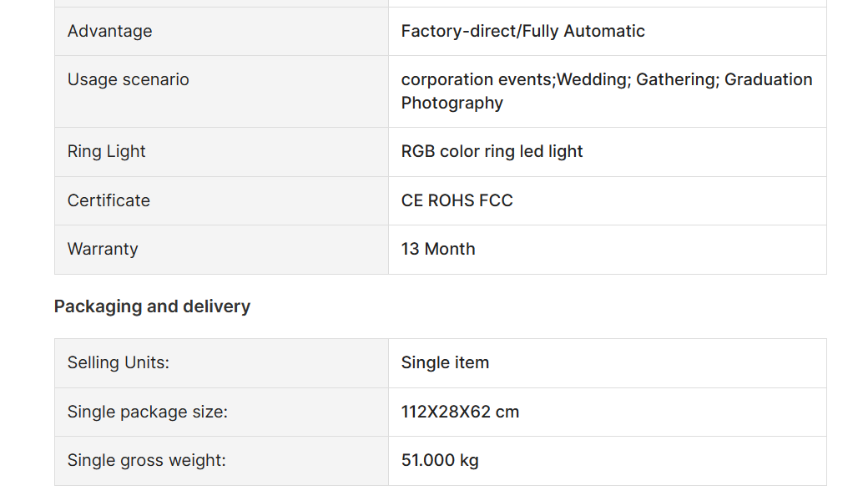Viewport: 868px width, 501px height.
Task: Select the 112X28X62 cm package size
Action: (x=460, y=412)
